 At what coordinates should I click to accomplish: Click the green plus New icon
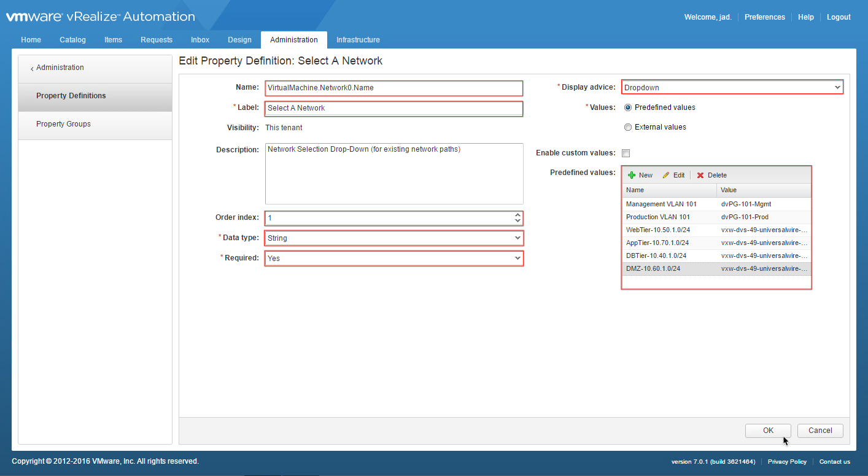tap(632, 175)
